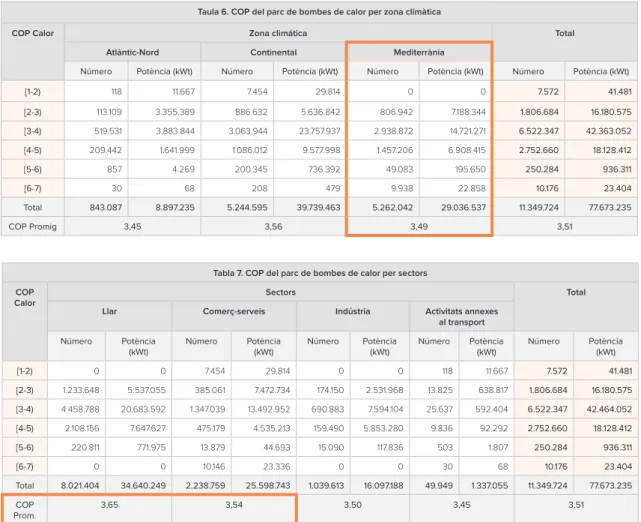This screenshot has height=522, width=641.
Task: Click cell value 7.188.344
Action: point(468,112)
